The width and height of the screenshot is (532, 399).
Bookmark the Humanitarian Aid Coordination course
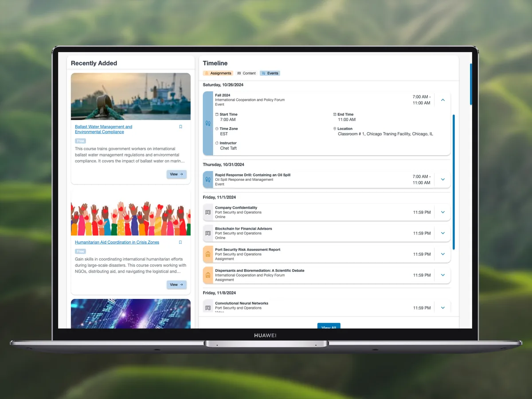[x=180, y=243]
